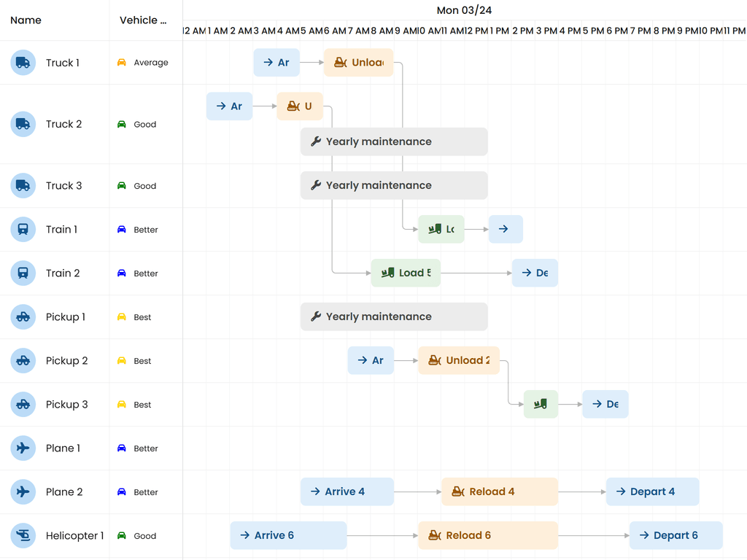This screenshot has height=560, width=747.
Task: Click the unload icon on Pickup 2's Unload bar
Action: pyautogui.click(x=433, y=360)
